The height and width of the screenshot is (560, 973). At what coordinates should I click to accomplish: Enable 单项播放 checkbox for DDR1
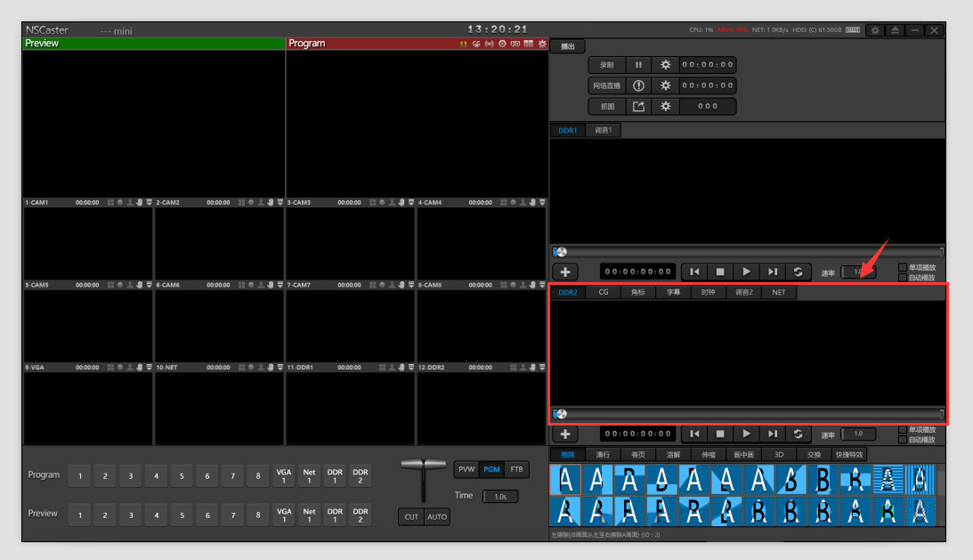[903, 267]
